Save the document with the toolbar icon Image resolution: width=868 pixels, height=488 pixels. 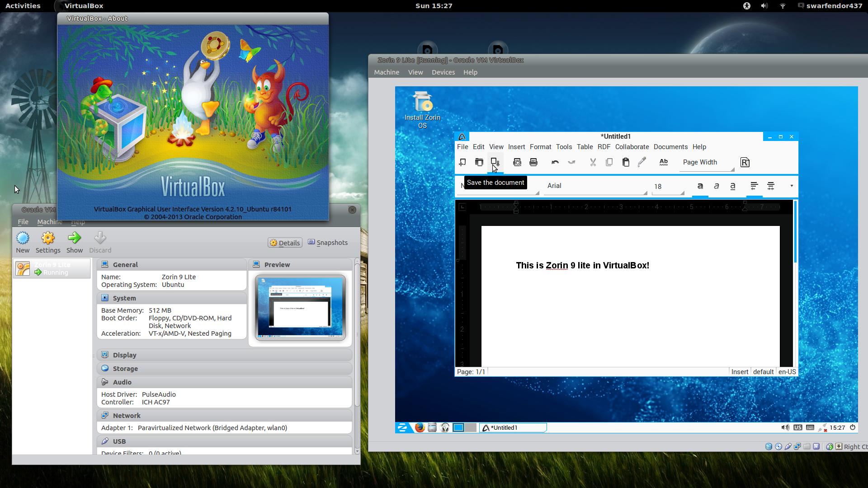(495, 162)
